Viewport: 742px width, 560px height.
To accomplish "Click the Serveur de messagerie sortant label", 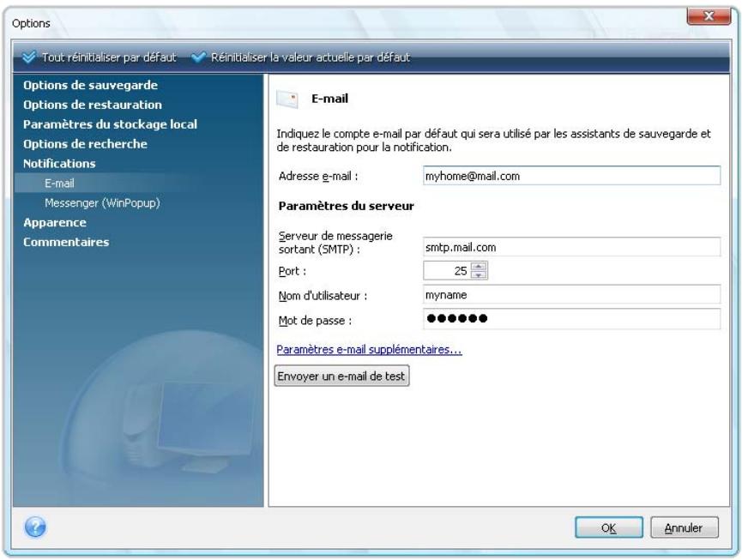I will (335, 242).
